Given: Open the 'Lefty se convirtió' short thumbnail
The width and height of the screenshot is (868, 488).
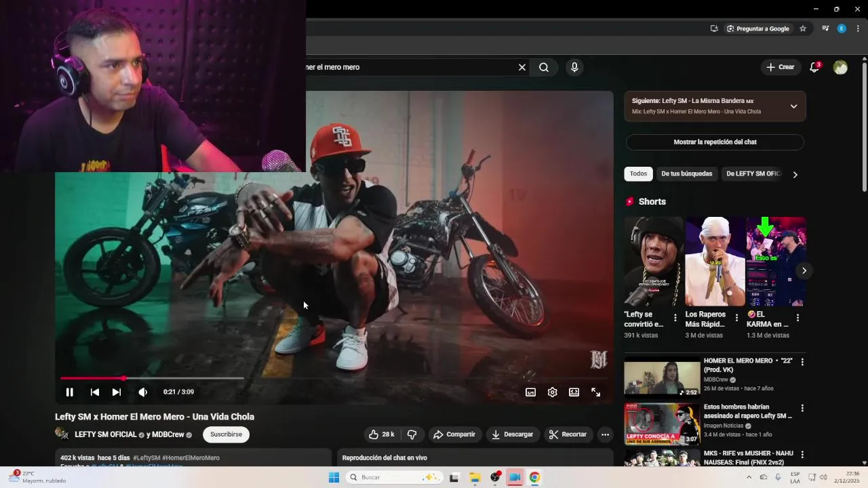Looking at the screenshot, I should pyautogui.click(x=654, y=262).
